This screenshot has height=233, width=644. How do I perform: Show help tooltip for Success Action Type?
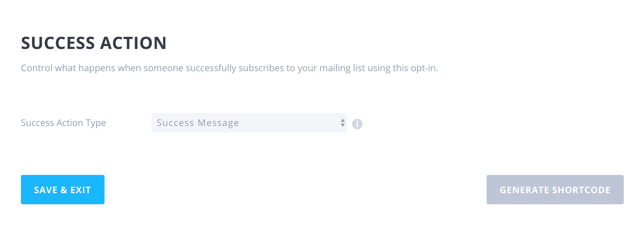pyautogui.click(x=357, y=124)
